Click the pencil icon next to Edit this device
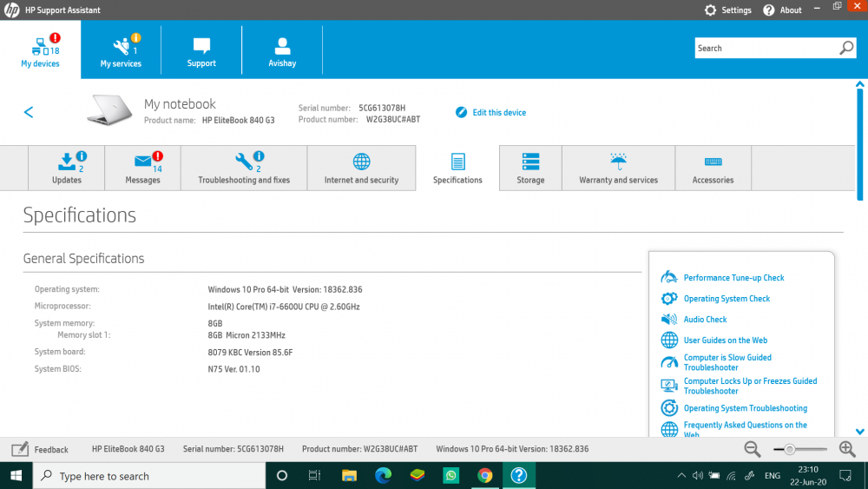This screenshot has width=868, height=489. pyautogui.click(x=461, y=112)
